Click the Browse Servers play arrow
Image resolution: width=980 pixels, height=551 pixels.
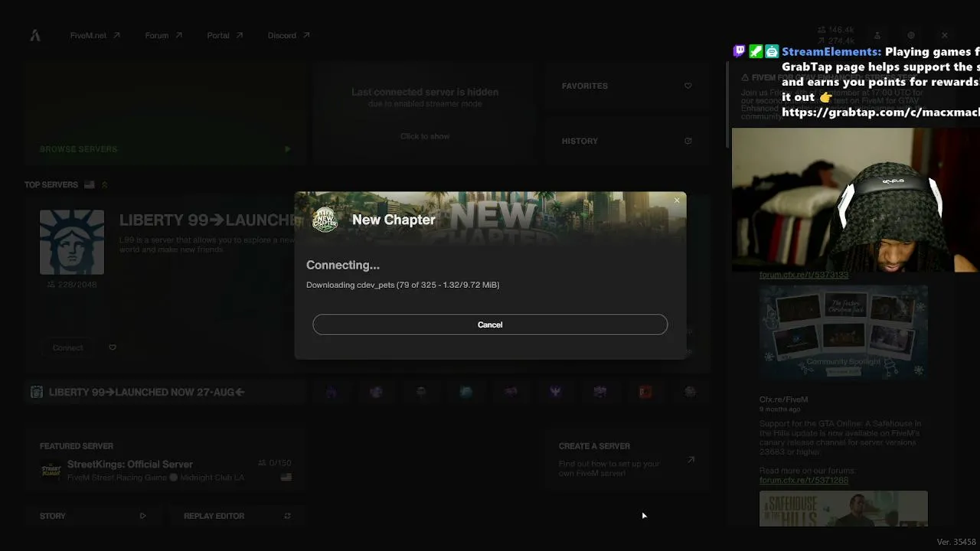[287, 149]
